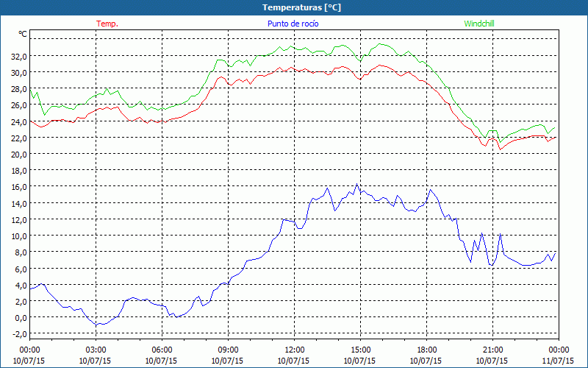Click the 14,0 y-axis label

coord(19,203)
